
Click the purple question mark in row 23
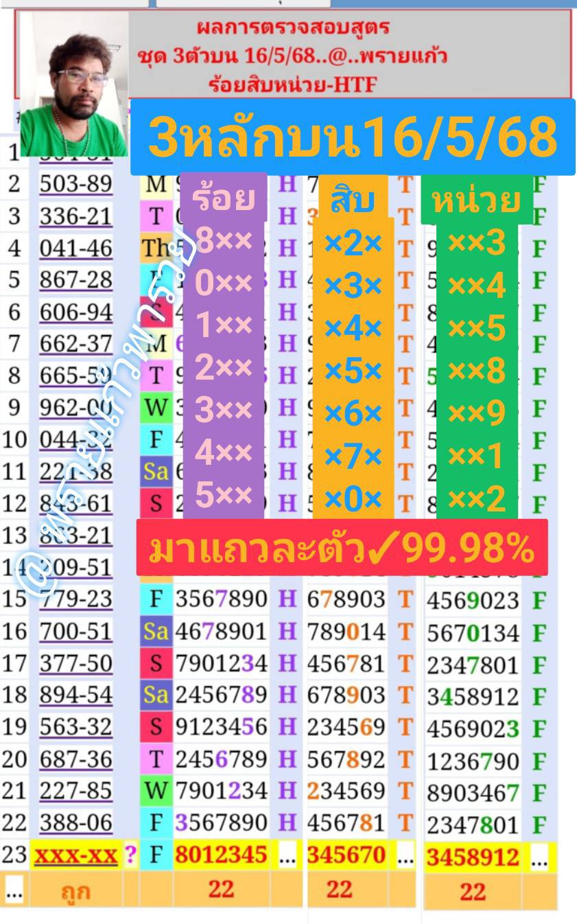[x=130, y=855]
